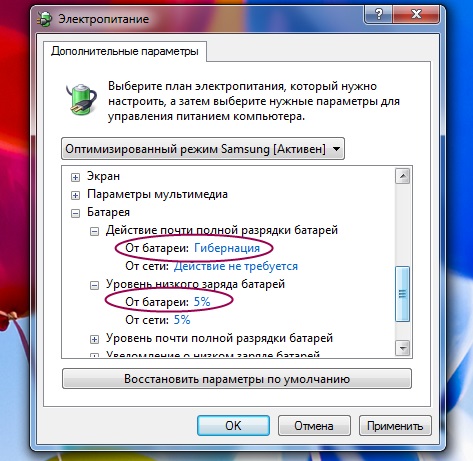
Task: Collapse Уровень низкого заряда батарей node
Action: [95, 285]
